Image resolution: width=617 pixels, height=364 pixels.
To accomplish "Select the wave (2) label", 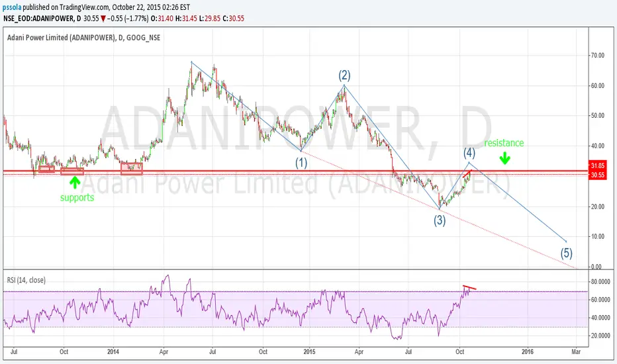I will 344,75.
